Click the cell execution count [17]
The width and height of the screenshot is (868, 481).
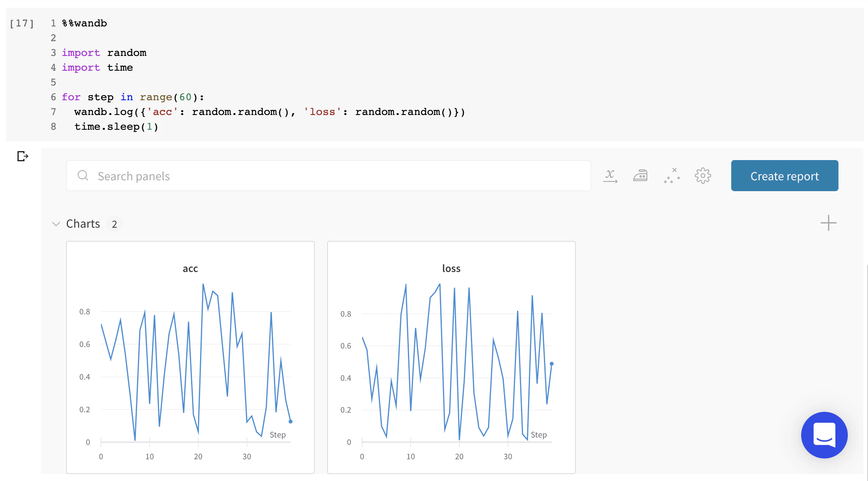pyautogui.click(x=22, y=23)
